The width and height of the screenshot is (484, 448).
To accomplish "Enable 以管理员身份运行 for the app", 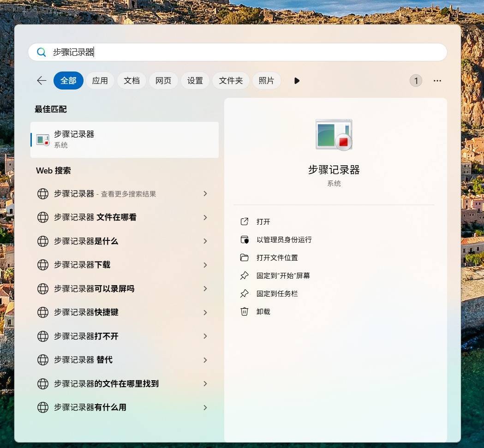I will click(x=283, y=239).
